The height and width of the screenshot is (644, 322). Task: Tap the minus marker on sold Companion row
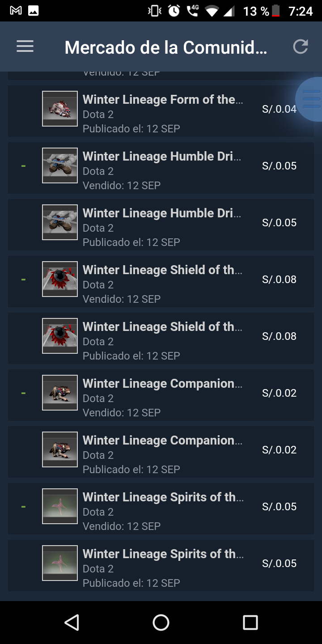click(x=23, y=393)
